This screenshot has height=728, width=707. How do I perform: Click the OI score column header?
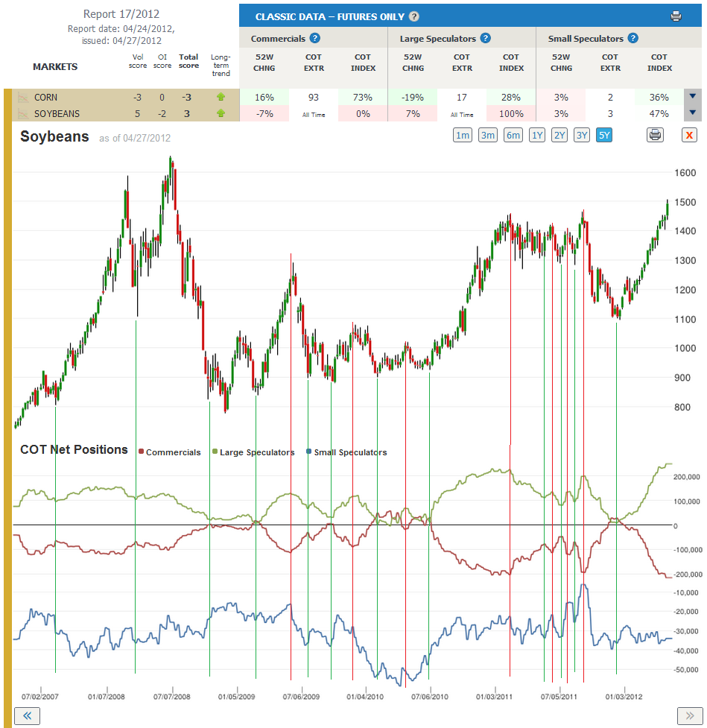tap(162, 61)
